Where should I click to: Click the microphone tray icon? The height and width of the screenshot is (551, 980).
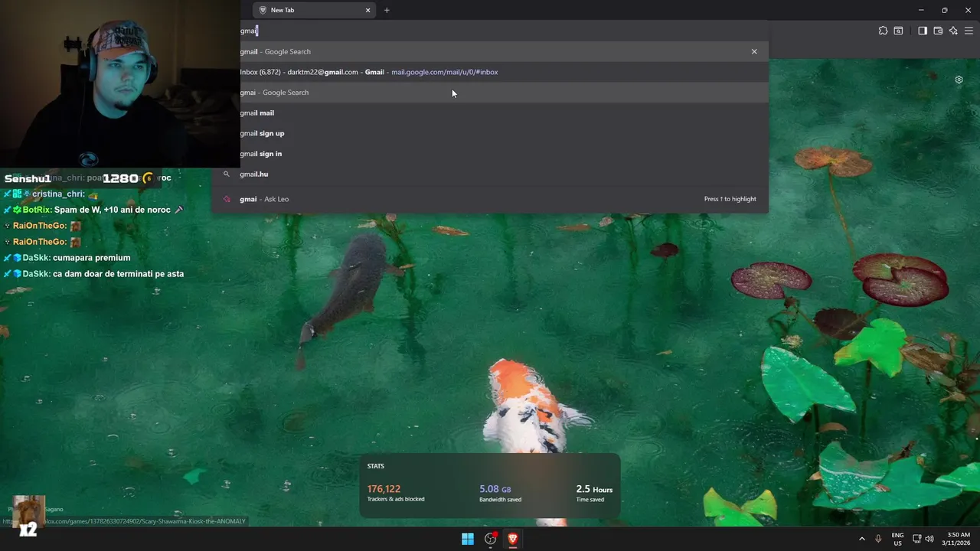(x=878, y=539)
